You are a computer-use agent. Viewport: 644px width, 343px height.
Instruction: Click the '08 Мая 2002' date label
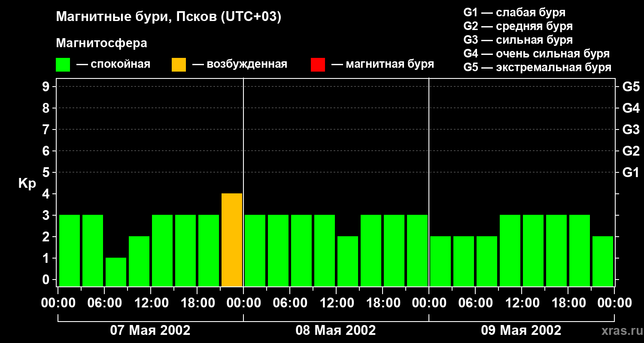point(336,330)
